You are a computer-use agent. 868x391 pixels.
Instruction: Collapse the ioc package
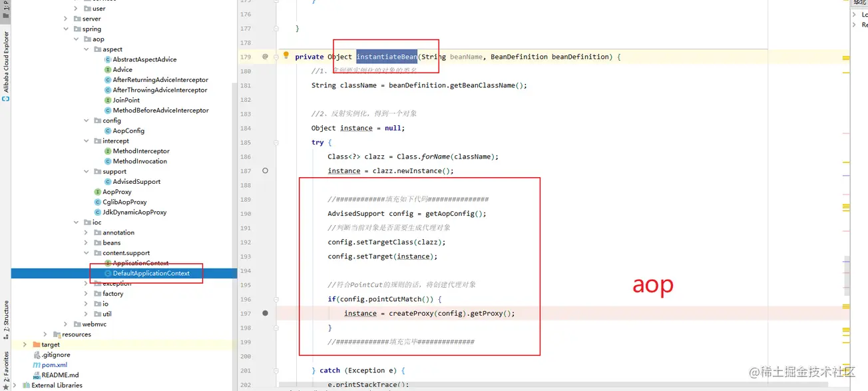[x=76, y=222]
